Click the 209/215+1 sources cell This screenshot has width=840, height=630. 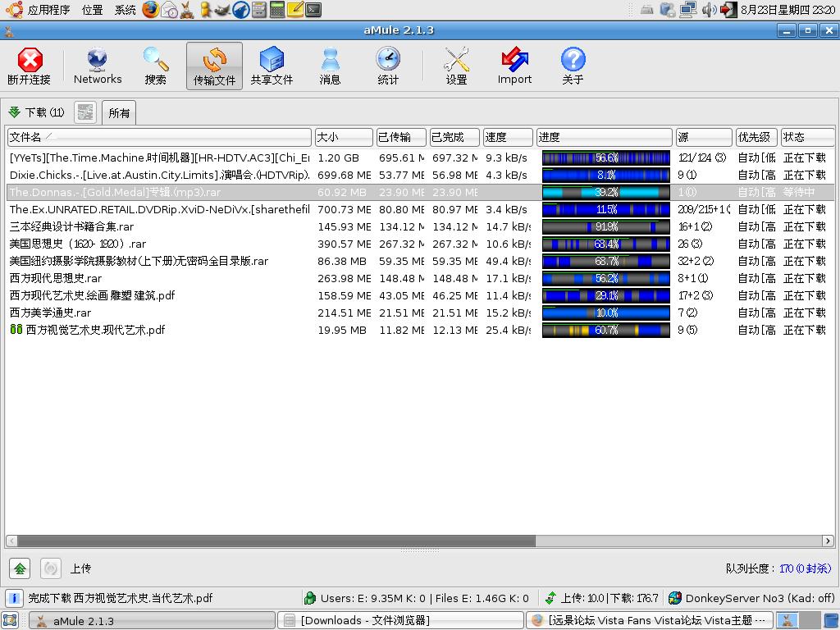(x=703, y=209)
